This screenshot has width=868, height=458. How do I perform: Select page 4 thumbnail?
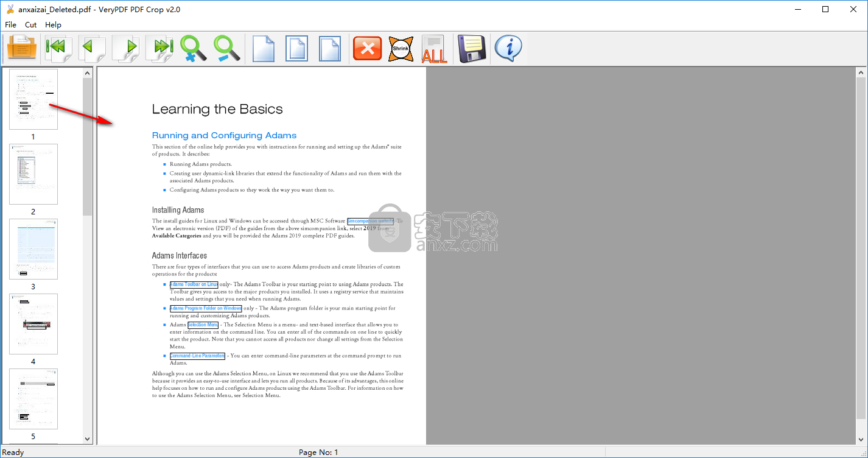coord(33,324)
